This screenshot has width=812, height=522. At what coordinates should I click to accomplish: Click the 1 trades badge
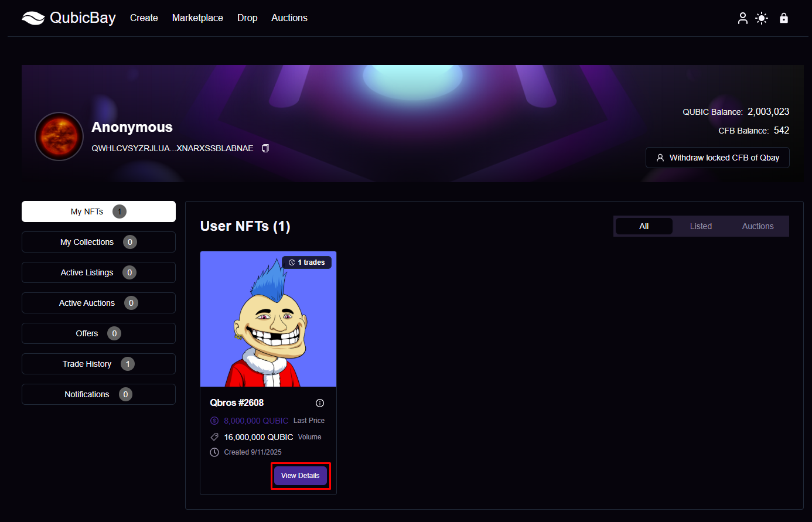coord(307,262)
